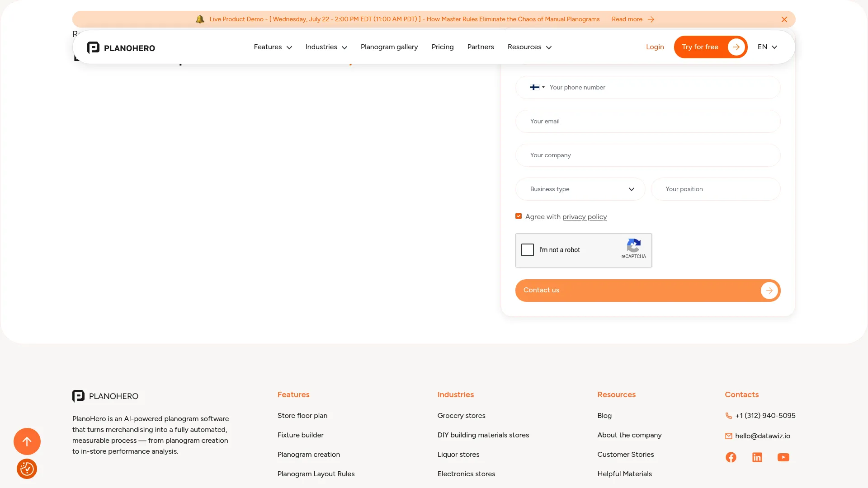The width and height of the screenshot is (868, 488).
Task: Click the Resources footer heading
Action: click(617, 394)
